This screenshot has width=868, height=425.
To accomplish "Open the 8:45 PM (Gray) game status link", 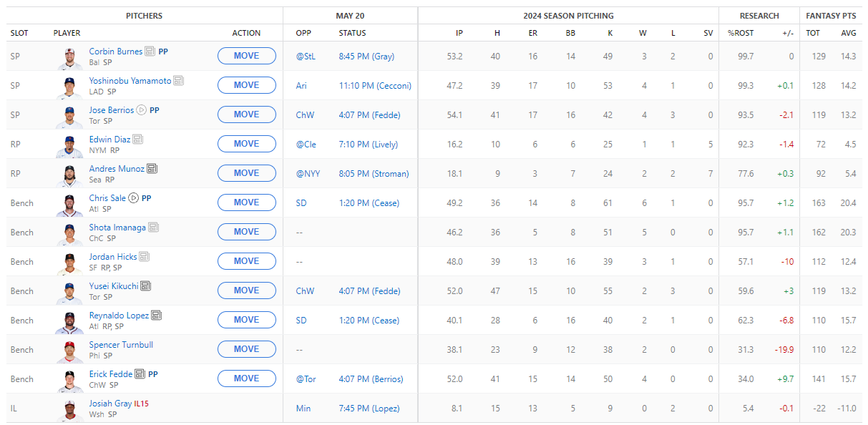I will tap(366, 57).
